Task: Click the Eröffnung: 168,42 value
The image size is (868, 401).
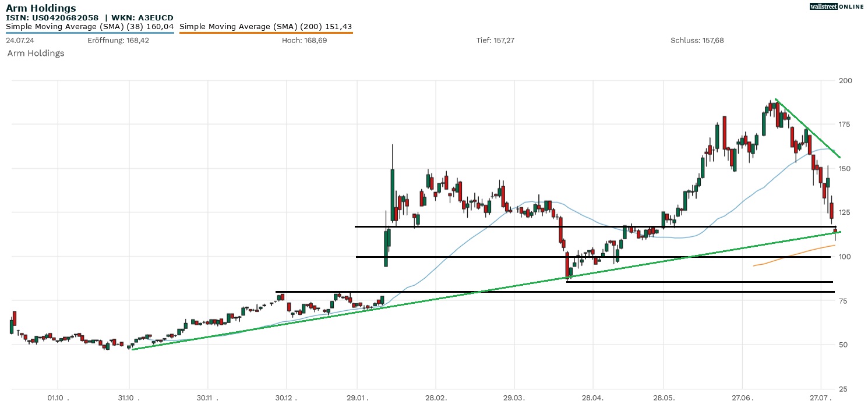Action: (x=118, y=40)
